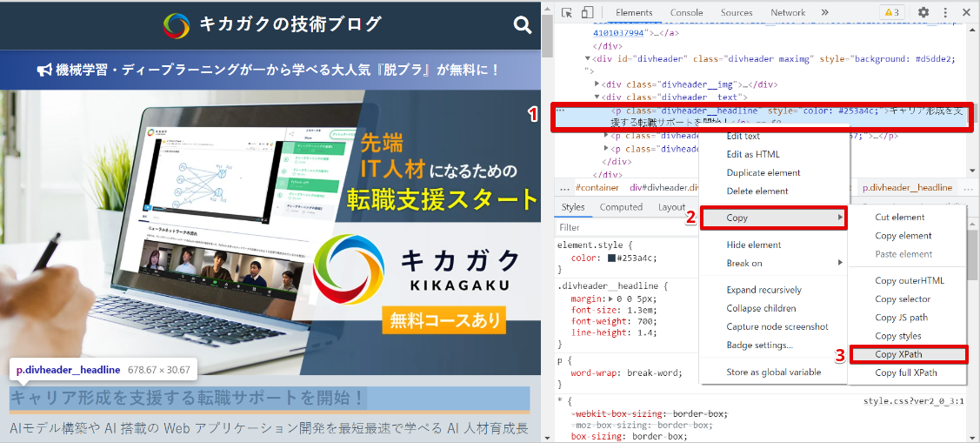Toggle the DevTools device toolbar icon
980x443 pixels.
click(x=587, y=12)
